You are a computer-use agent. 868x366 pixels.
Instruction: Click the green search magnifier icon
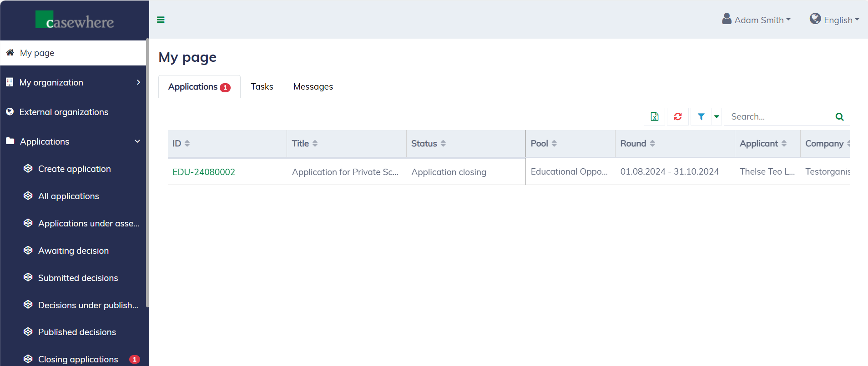coord(839,117)
